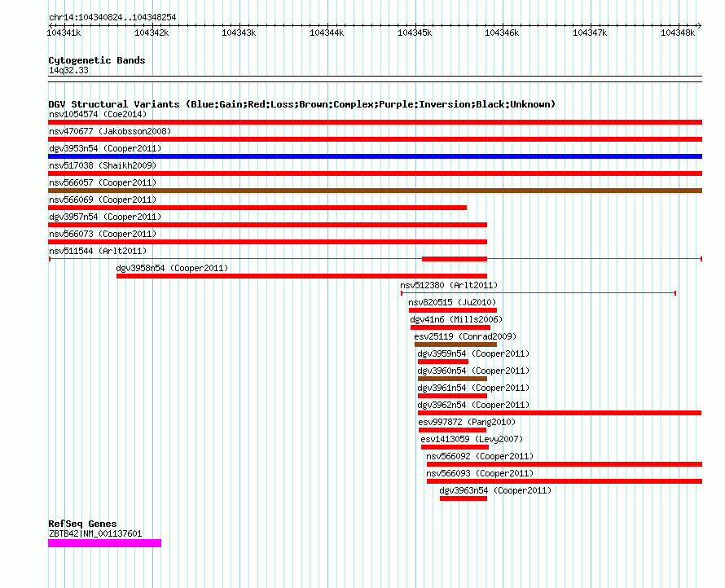Select the red bar under nsv470677
This screenshot has height=588, width=725.
[x=375, y=139]
